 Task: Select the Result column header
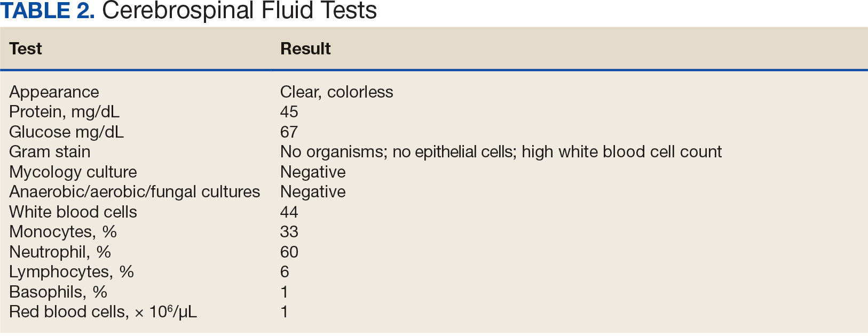305,49
